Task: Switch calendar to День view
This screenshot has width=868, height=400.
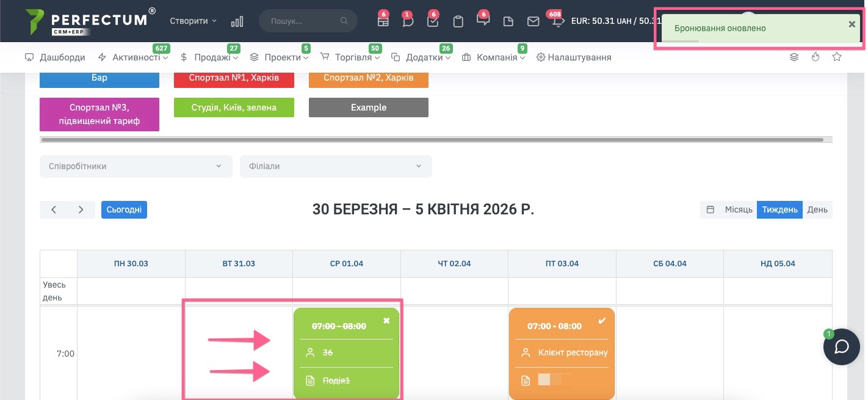Action: 817,209
